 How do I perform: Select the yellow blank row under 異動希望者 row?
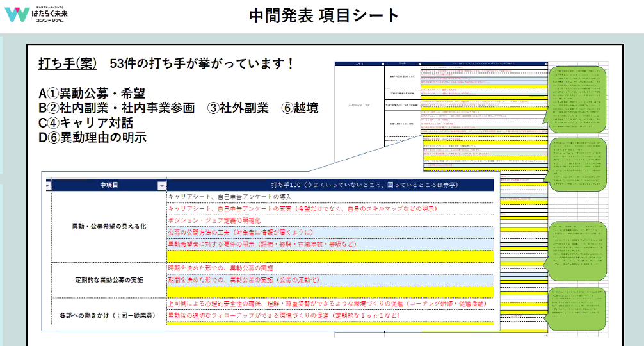[330, 256]
